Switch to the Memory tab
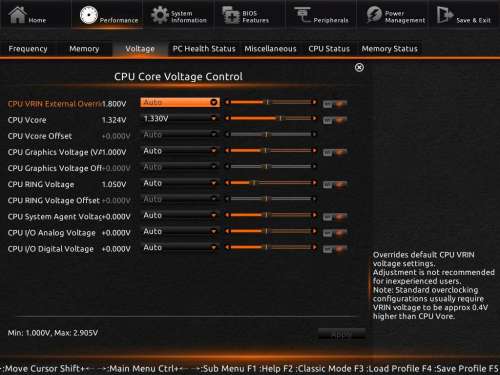The width and height of the screenshot is (500, 375). (84, 49)
